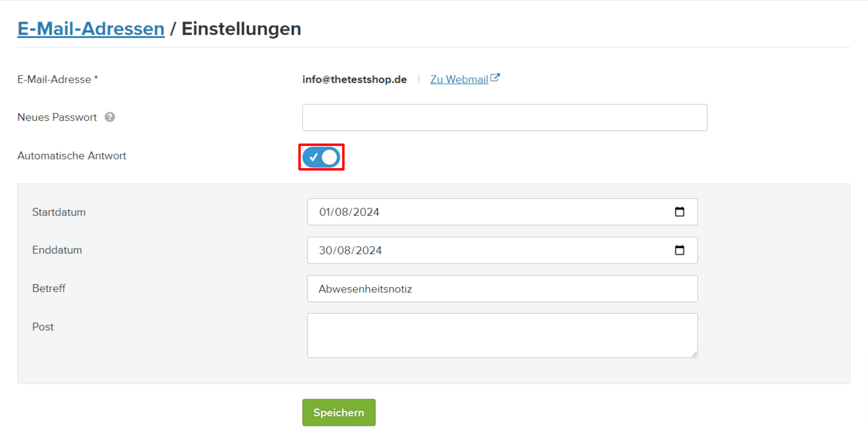The image size is (868, 439).
Task: Open the E-Mail-Adressen breadcrumb link
Action: point(91,28)
